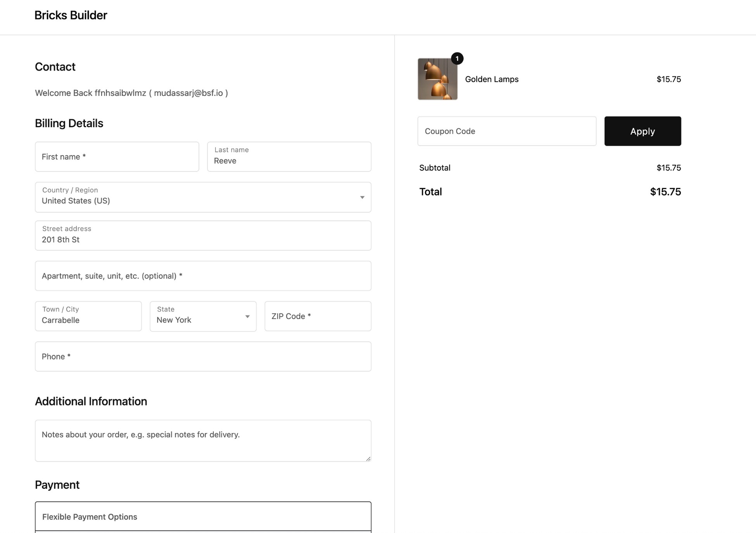Select United States from country dropdown
Image resolution: width=756 pixels, height=533 pixels.
[203, 197]
